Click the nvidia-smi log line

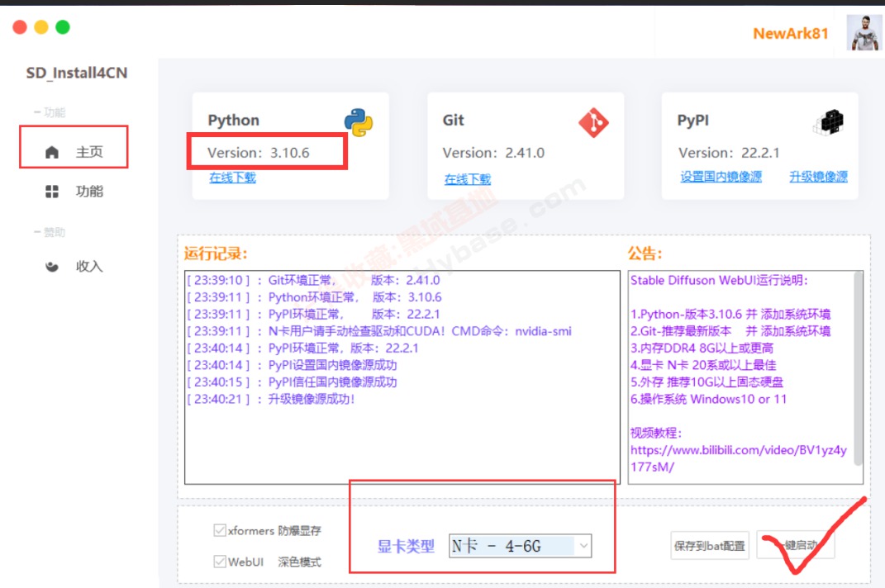point(379,331)
